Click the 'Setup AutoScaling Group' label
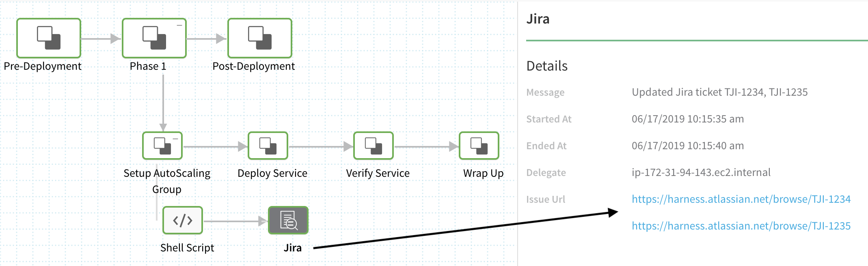This screenshot has height=266, width=868. (167, 181)
